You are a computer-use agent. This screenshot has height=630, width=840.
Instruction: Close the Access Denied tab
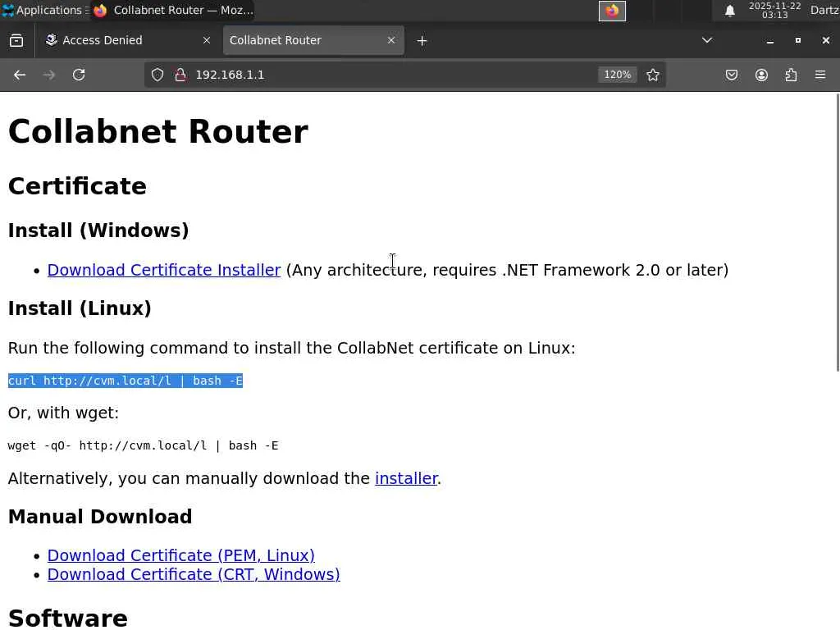pos(206,40)
